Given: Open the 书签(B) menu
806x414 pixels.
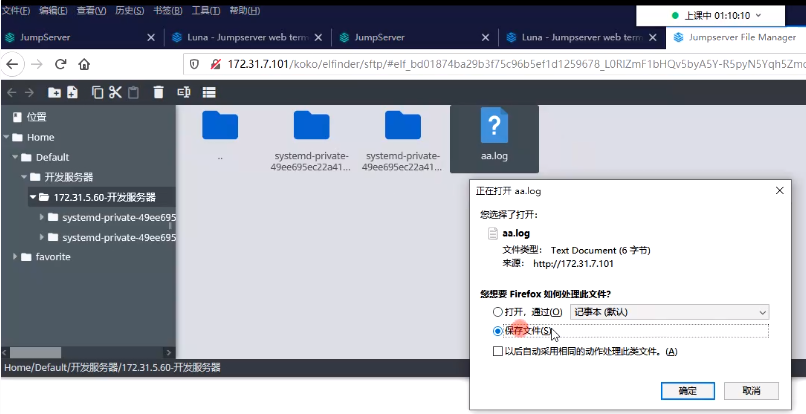Looking at the screenshot, I should click(168, 11).
